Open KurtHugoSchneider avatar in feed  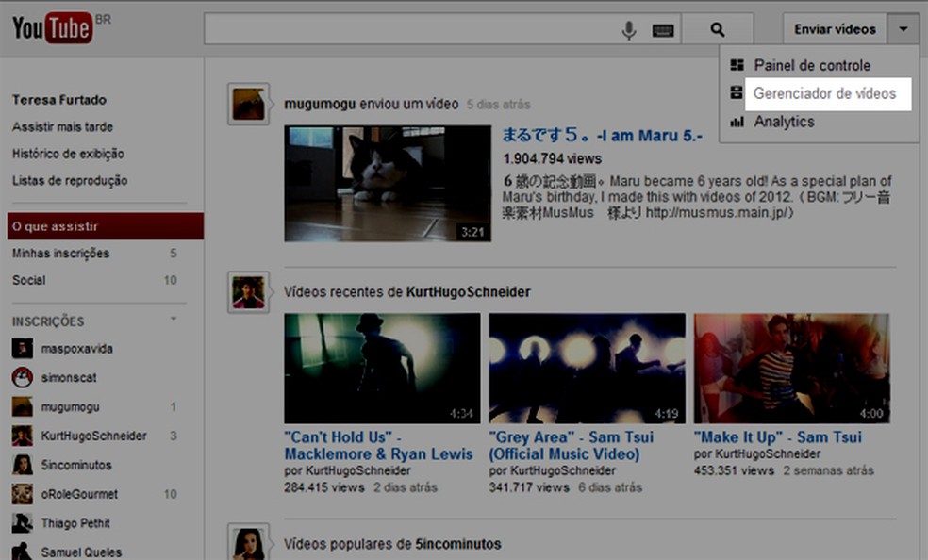[249, 292]
